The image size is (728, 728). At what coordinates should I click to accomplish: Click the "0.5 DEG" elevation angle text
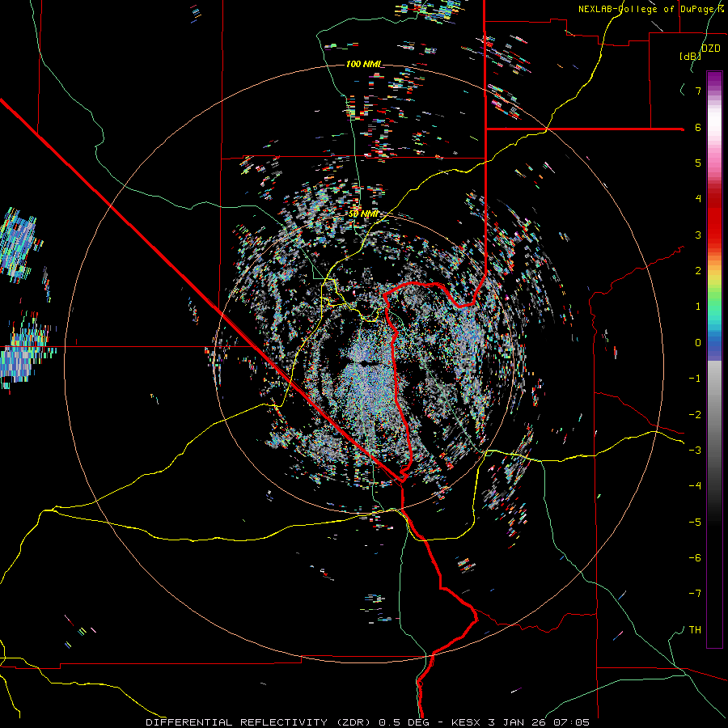coord(404,722)
